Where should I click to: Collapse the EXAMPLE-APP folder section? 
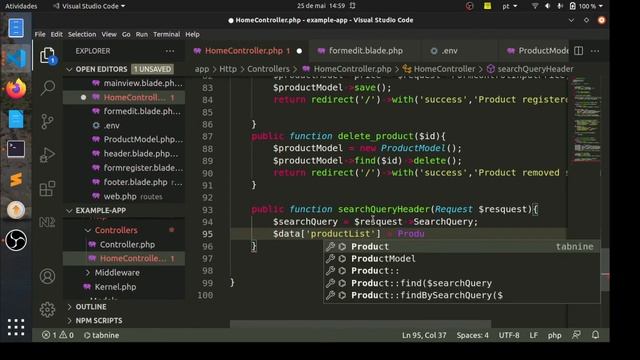click(x=124, y=211)
